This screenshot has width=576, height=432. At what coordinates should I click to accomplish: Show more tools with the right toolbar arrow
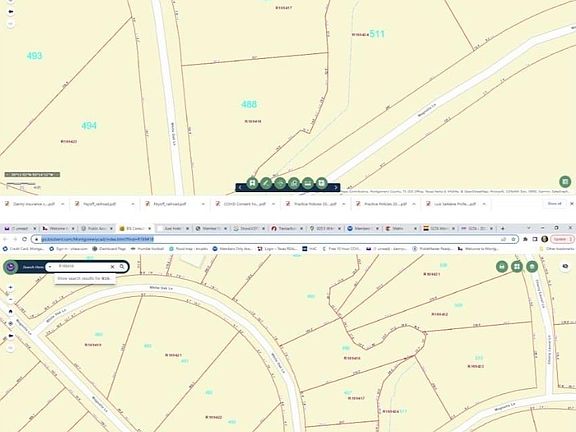pyautogui.click(x=335, y=187)
